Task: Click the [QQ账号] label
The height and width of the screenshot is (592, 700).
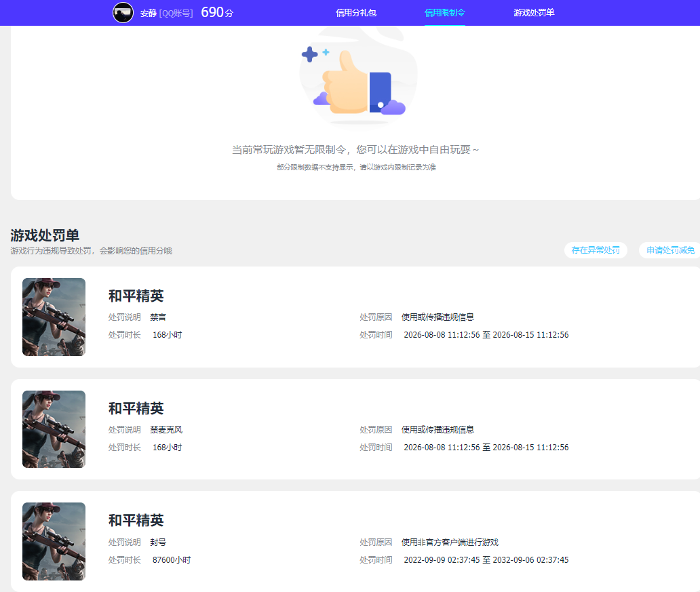Action: pyautogui.click(x=176, y=14)
